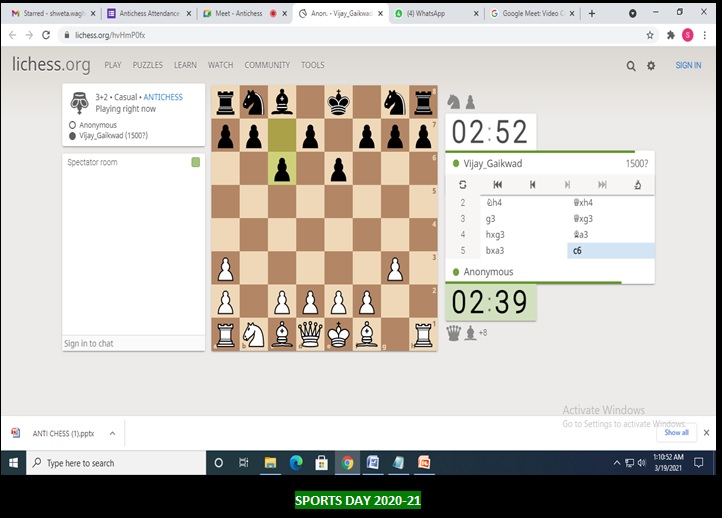This screenshot has width=722, height=518.
Task: Bookmark this page with the star
Action: pyautogui.click(x=650, y=35)
